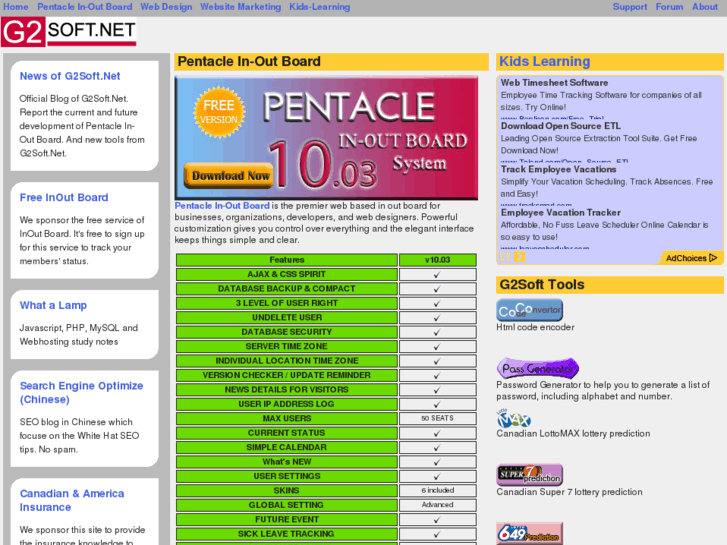
Task: Click the ad previous arrow
Action: [x=505, y=256]
